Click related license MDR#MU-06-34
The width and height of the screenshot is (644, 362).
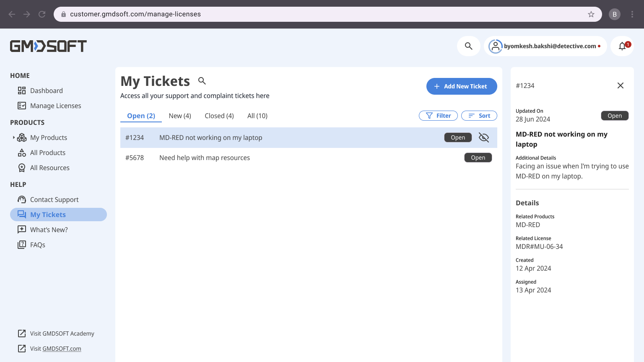tap(539, 246)
